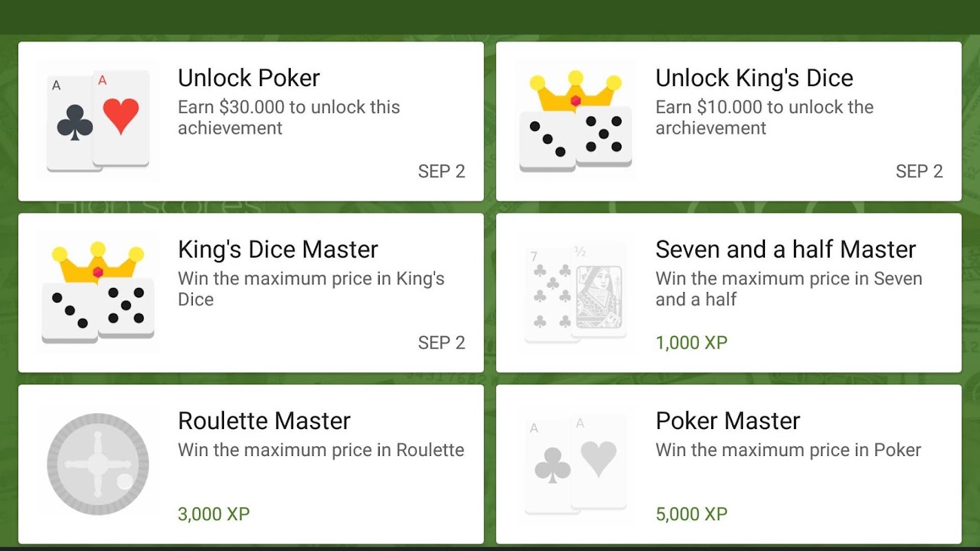
Task: Open the Unlock King's Dice achievement title
Action: 754,78
